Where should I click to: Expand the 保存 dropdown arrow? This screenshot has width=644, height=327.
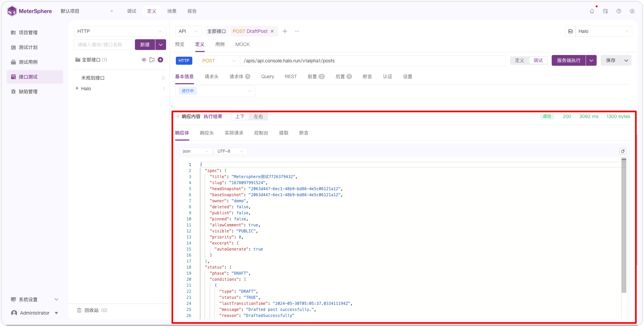[x=626, y=60]
